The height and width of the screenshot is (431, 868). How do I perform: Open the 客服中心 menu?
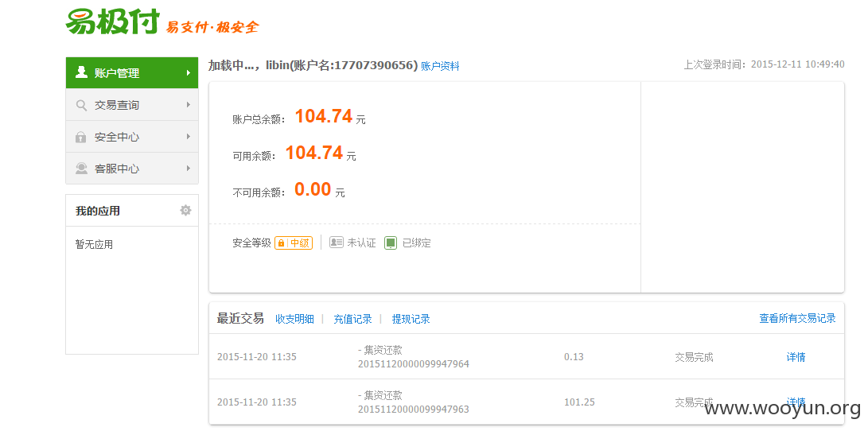point(132,169)
